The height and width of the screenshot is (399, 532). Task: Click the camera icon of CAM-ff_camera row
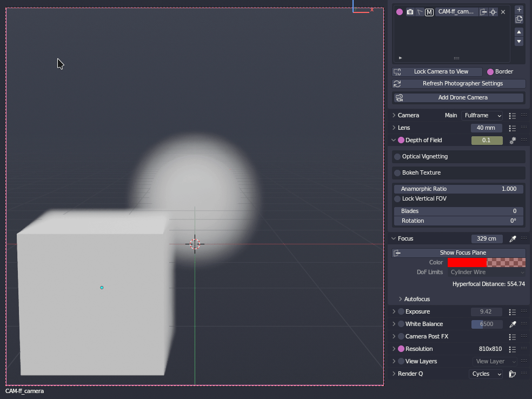410,12
